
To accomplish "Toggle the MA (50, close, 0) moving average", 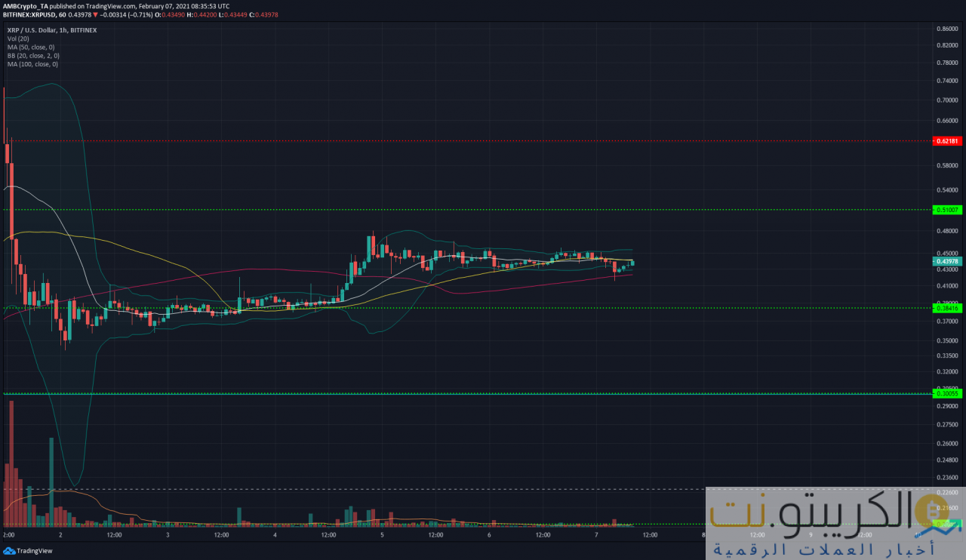I will pos(30,47).
